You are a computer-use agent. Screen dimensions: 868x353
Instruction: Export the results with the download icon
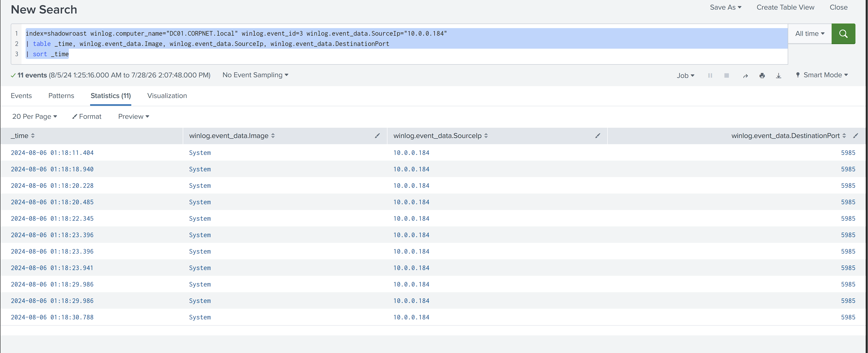point(778,76)
